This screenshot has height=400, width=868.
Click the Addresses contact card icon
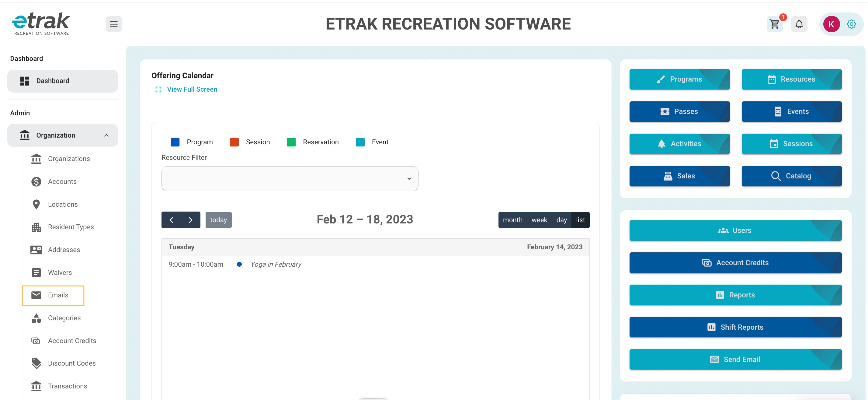pos(36,250)
